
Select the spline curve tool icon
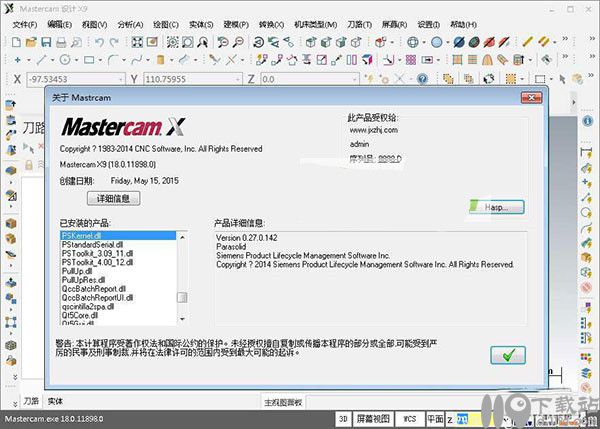[137, 60]
